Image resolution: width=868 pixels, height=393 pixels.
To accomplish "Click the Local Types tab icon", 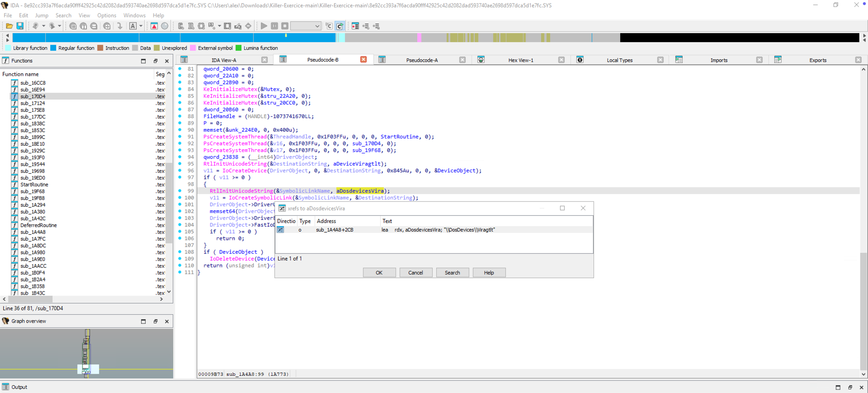I will (x=580, y=60).
